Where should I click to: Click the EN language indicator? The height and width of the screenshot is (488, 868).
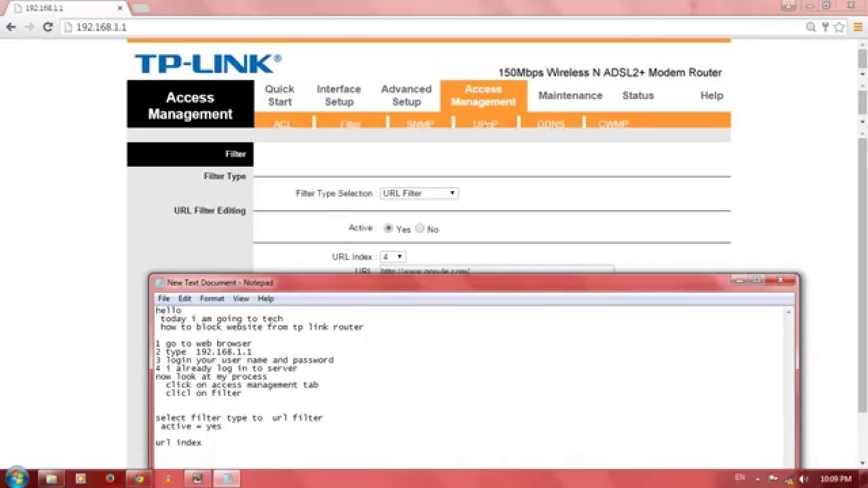(x=740, y=478)
